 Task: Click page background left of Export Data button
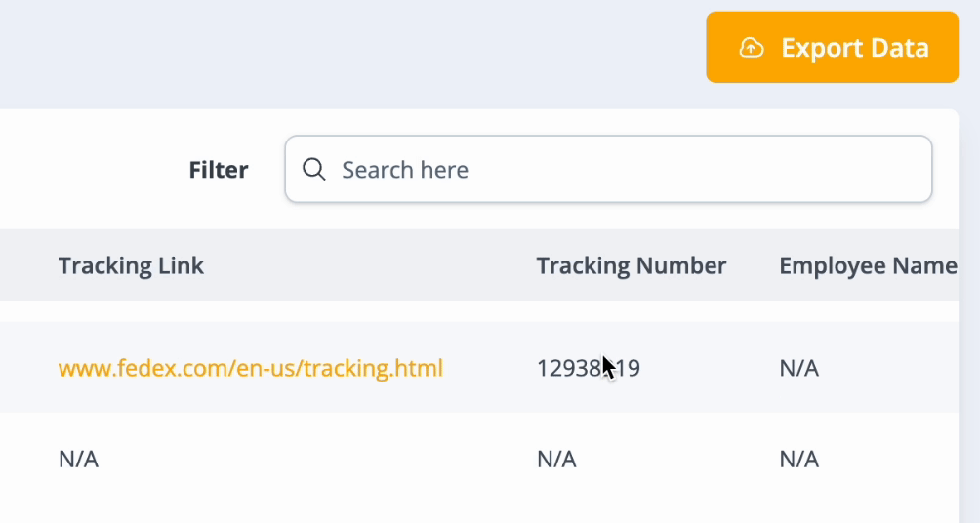(x=390, y=48)
